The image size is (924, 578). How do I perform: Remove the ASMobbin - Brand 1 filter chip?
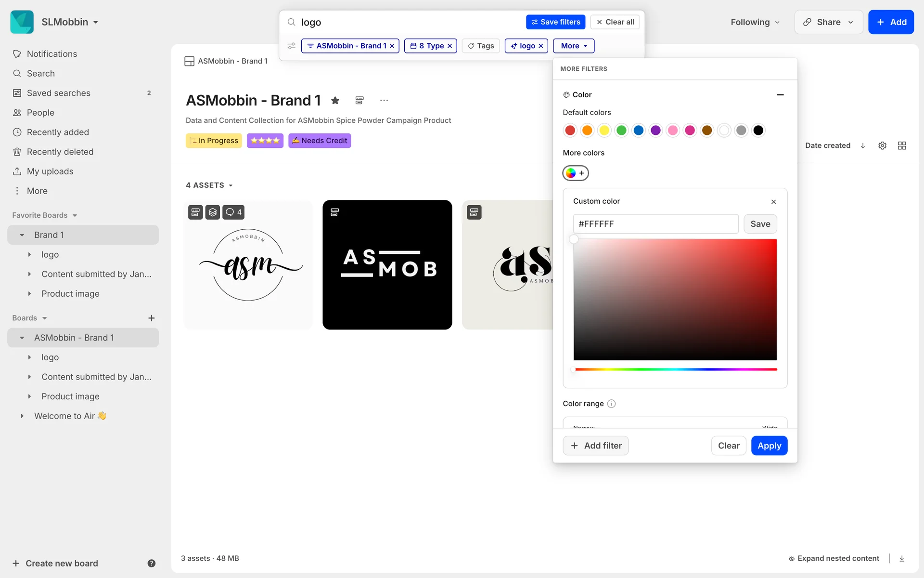[x=392, y=46]
